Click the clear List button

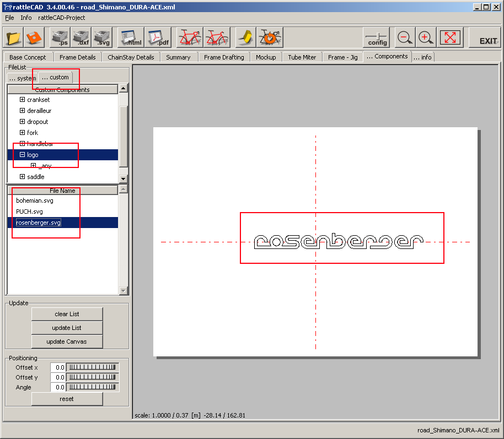pos(67,314)
